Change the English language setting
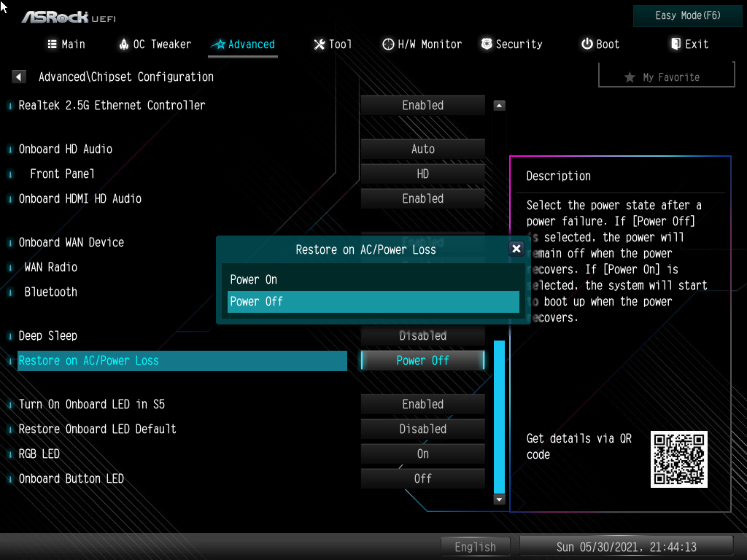The height and width of the screenshot is (560, 747). [476, 547]
